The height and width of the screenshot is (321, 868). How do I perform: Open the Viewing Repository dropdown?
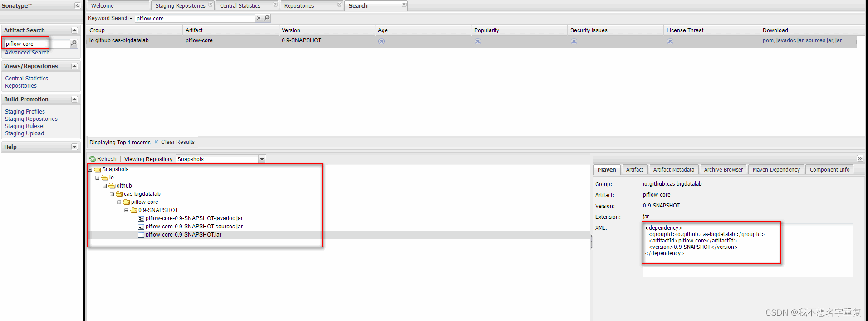[262, 159]
